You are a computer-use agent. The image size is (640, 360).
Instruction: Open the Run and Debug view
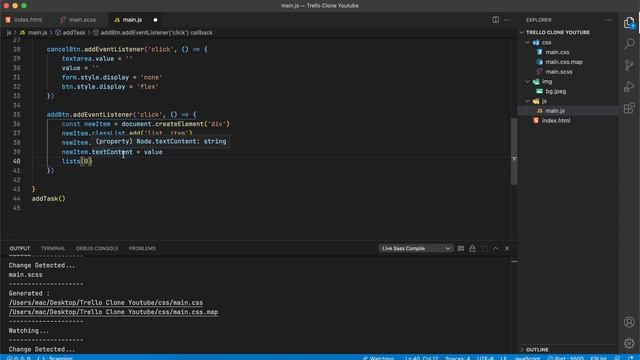coord(629,87)
